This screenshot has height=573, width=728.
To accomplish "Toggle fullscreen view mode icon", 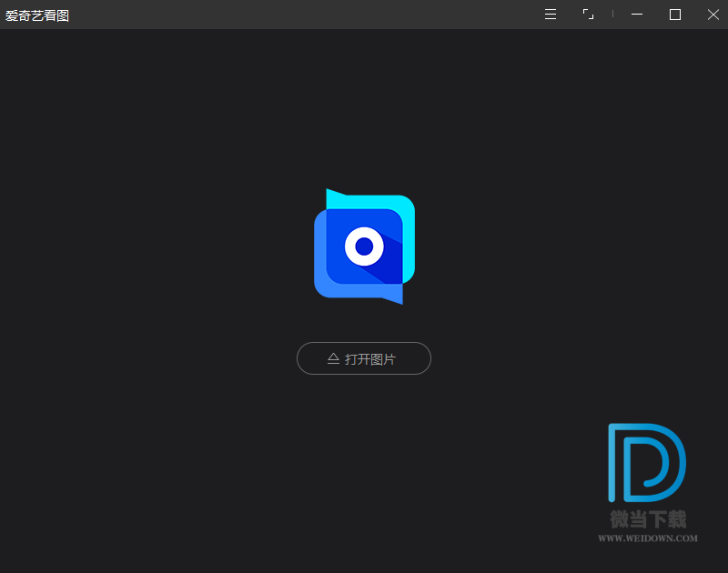I will 588,15.
